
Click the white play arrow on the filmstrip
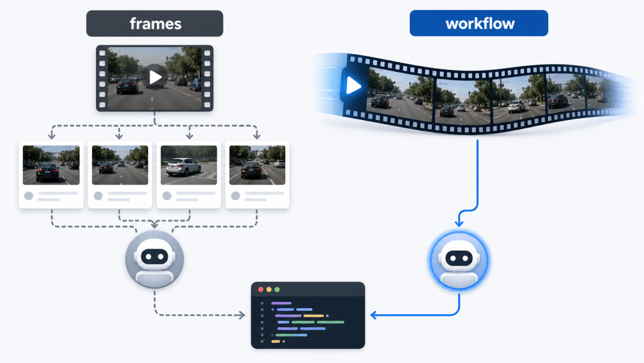click(x=353, y=85)
